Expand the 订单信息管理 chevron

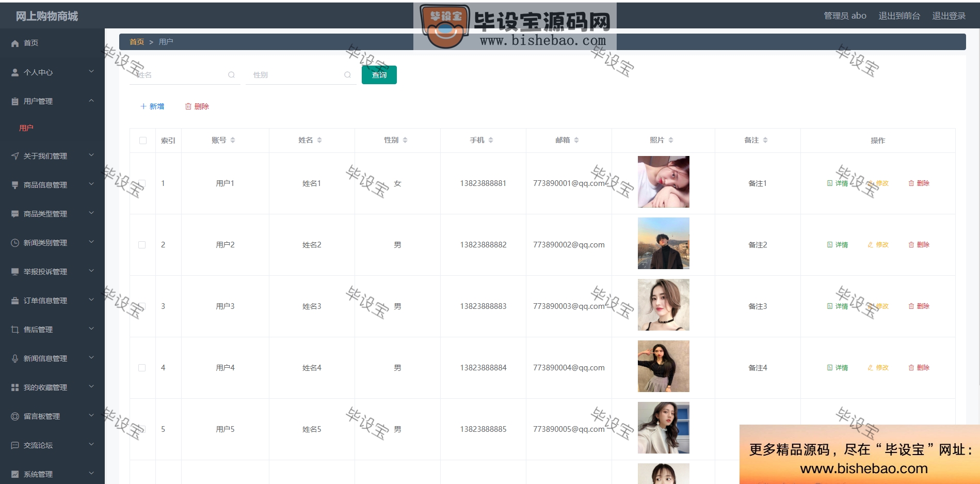91,300
